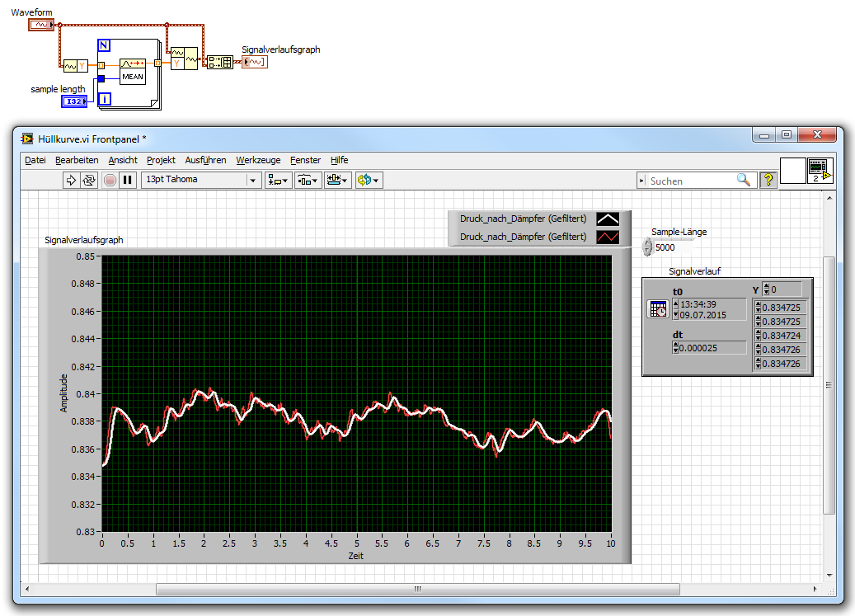The width and height of the screenshot is (855, 616).
Task: Click the red plot legend sample
Action: (x=607, y=237)
